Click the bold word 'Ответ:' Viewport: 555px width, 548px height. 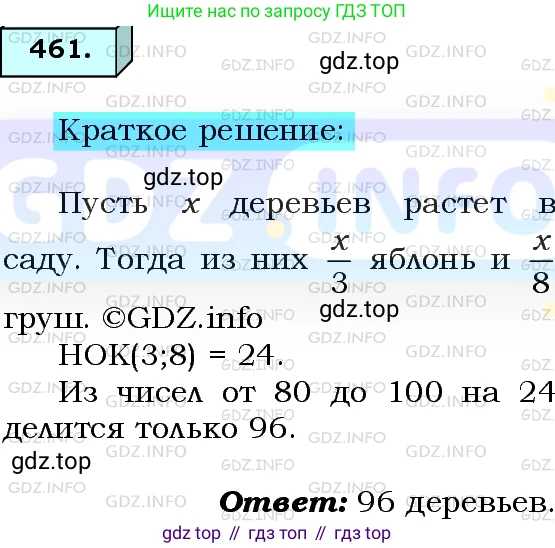click(283, 502)
